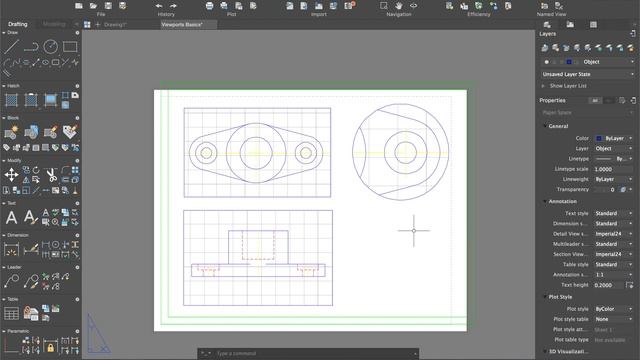Viewport: 640px width, 360px height.
Task: Open the Draw section settings gear
Action: point(77,33)
